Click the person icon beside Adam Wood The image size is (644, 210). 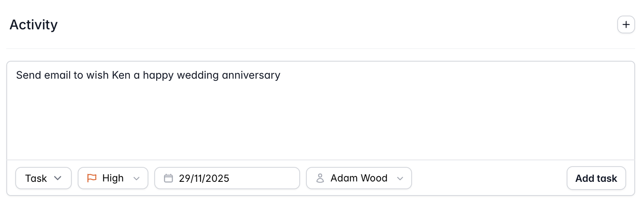320,178
